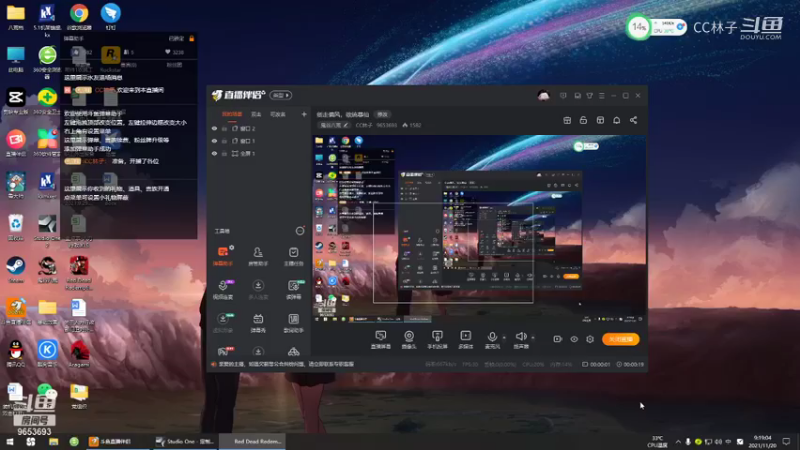Expand the speaker options arrow
Image resolution: width=800 pixels, height=450 pixels.
[533, 337]
